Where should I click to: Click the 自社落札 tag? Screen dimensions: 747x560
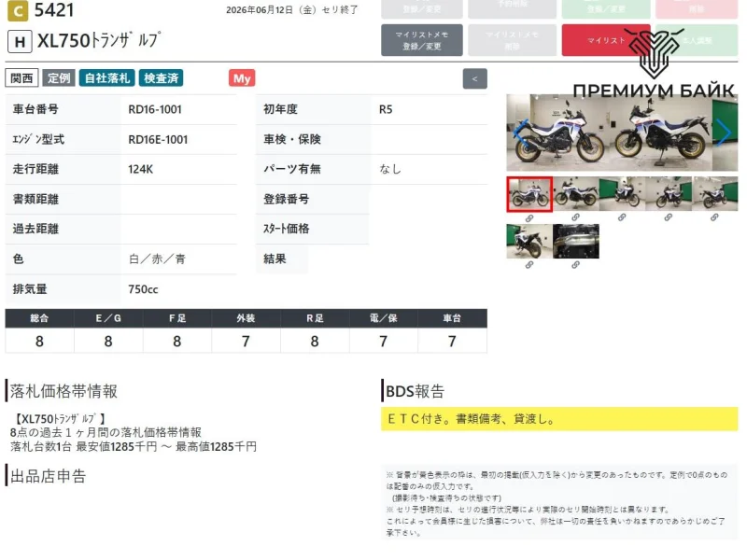click(x=107, y=78)
